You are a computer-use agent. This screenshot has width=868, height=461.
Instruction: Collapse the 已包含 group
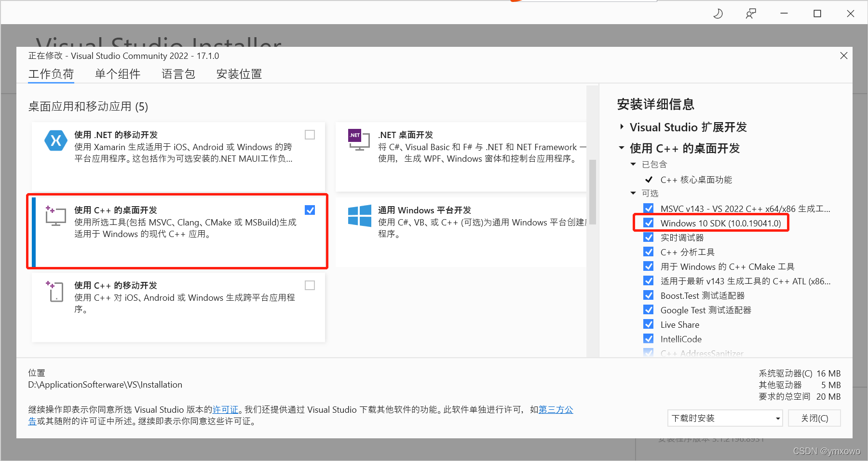coord(633,165)
